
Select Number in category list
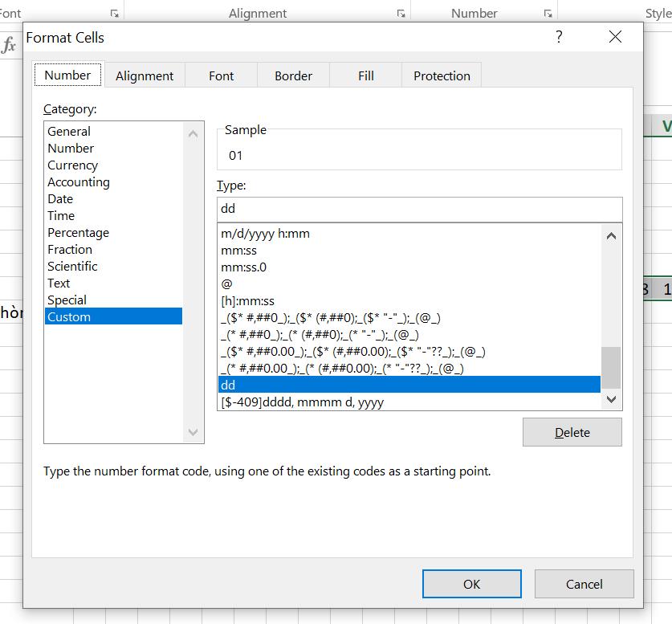tap(113, 148)
